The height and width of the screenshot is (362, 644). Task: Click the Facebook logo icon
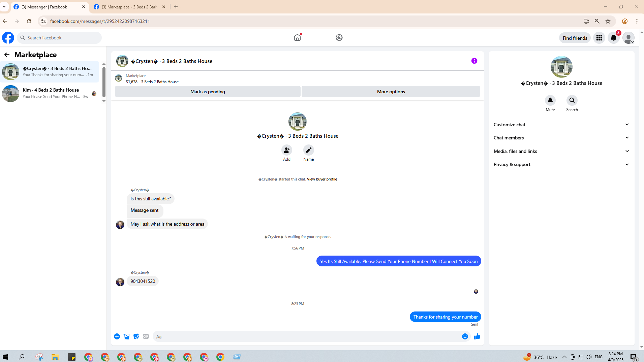tap(8, 38)
